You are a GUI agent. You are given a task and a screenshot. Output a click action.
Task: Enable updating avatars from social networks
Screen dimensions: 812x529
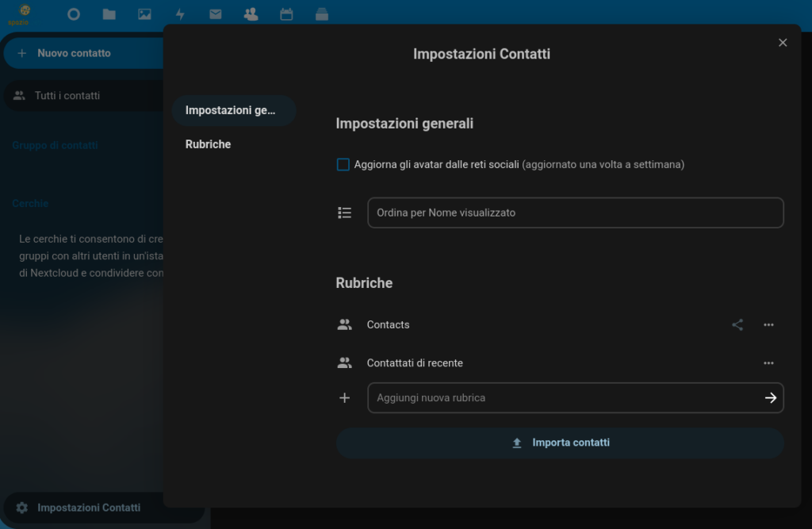pos(343,165)
